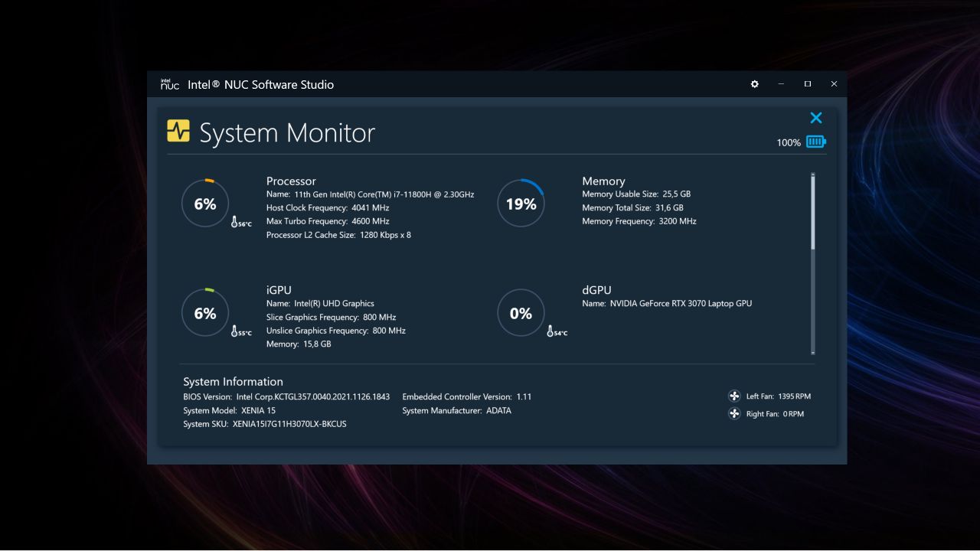This screenshot has width=980, height=551.
Task: Click Left Fan 1395 RPM reading
Action: pos(778,396)
